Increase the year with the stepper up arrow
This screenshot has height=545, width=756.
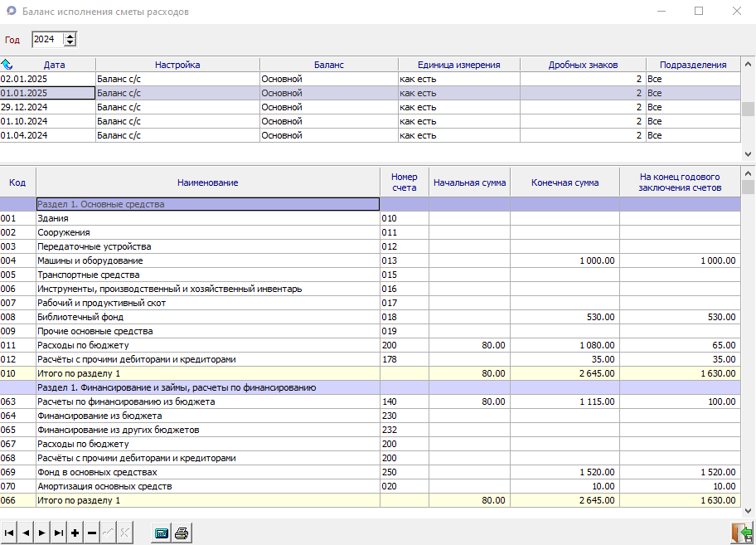coord(70,36)
